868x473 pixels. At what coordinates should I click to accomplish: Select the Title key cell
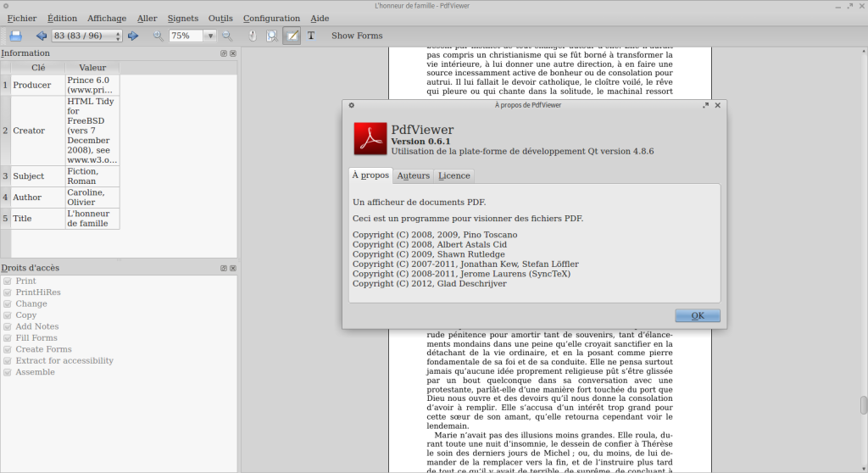tap(38, 218)
